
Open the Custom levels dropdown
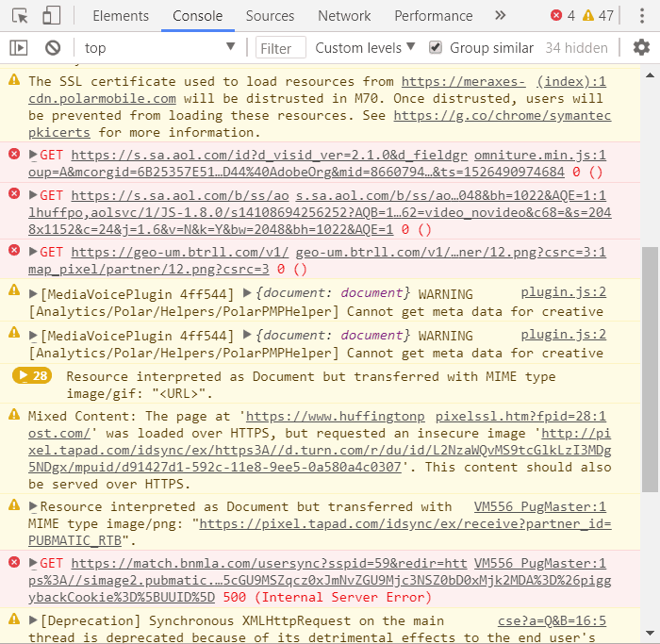click(365, 48)
